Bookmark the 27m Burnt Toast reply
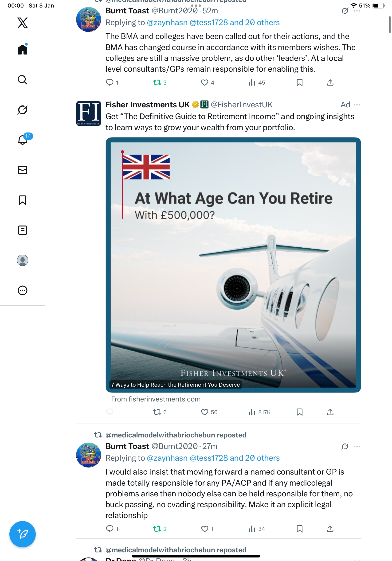Screen dimensions: 392x561 pos(299,529)
